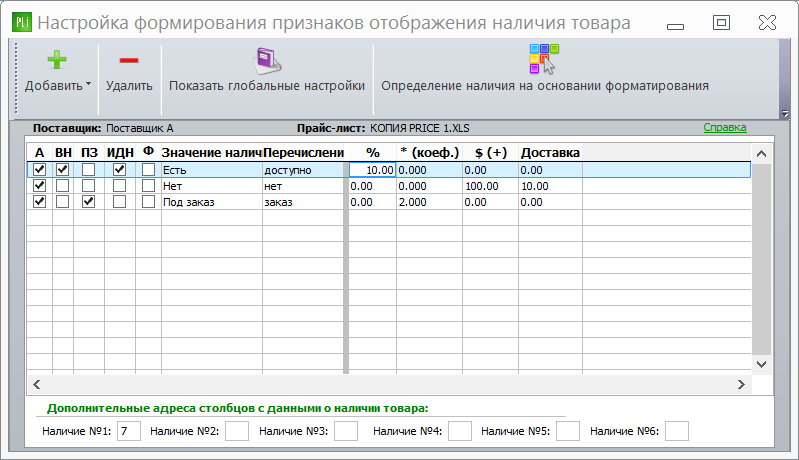
Task: Click the Удалить button label
Action: [x=129, y=86]
